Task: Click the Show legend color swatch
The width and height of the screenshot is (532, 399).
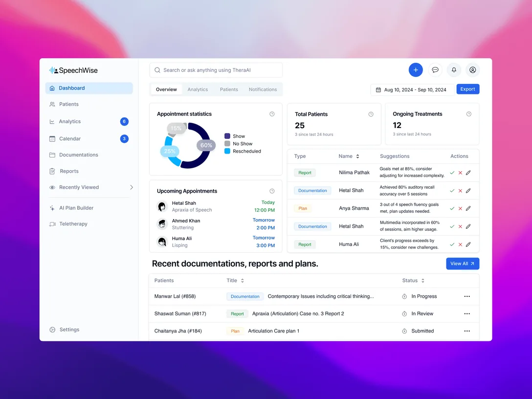Action: coord(227,136)
